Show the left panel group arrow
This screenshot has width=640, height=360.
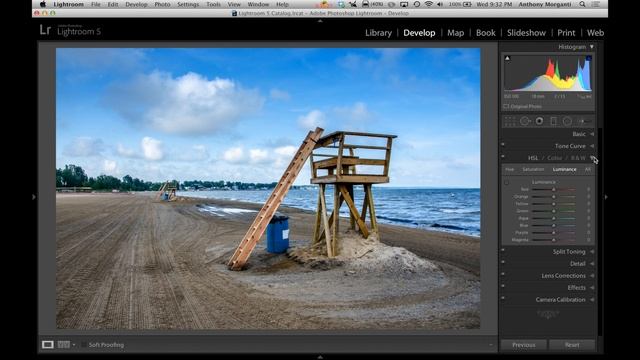tap(34, 197)
